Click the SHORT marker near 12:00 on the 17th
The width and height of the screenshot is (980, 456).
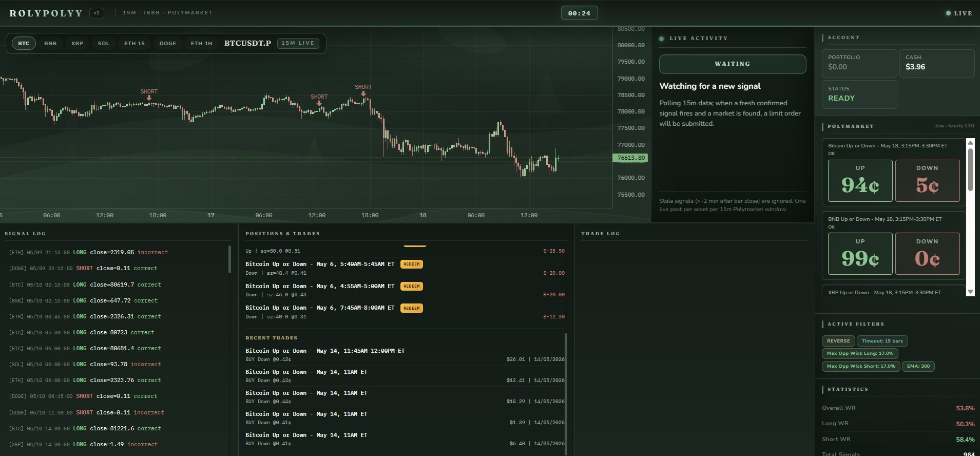(319, 100)
